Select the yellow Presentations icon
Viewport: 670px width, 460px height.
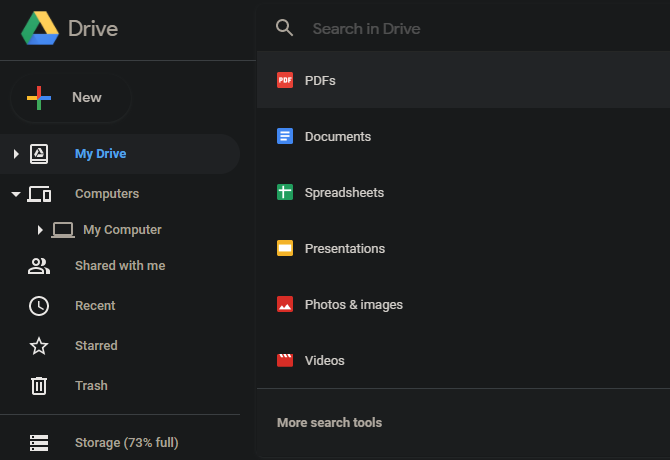coord(285,248)
